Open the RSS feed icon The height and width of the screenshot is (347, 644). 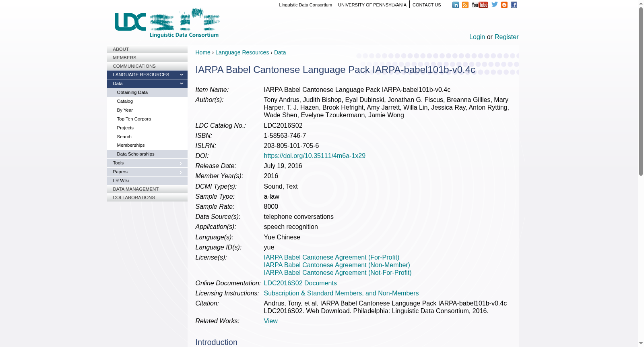tap(465, 5)
